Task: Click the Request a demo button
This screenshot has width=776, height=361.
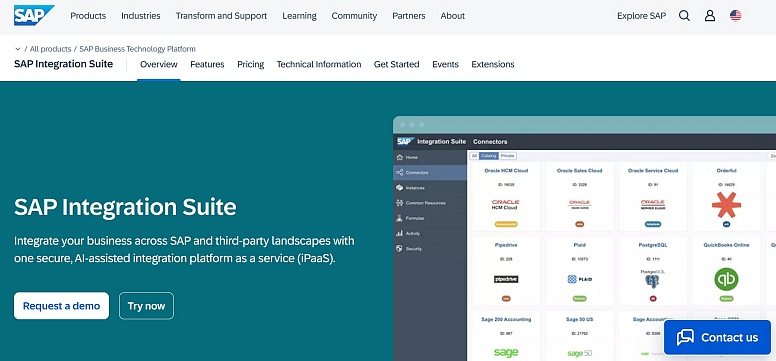Action: coord(61,306)
